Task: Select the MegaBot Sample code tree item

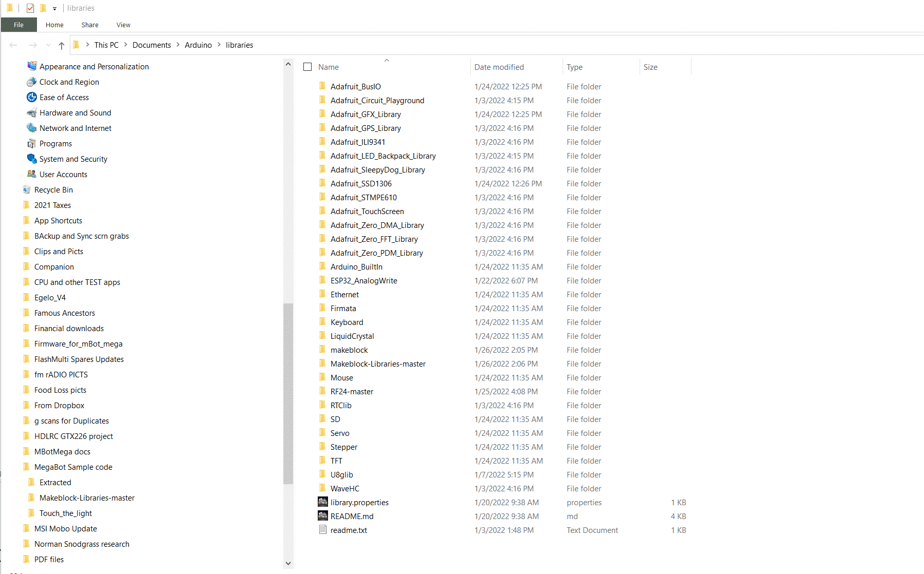Action: point(73,467)
